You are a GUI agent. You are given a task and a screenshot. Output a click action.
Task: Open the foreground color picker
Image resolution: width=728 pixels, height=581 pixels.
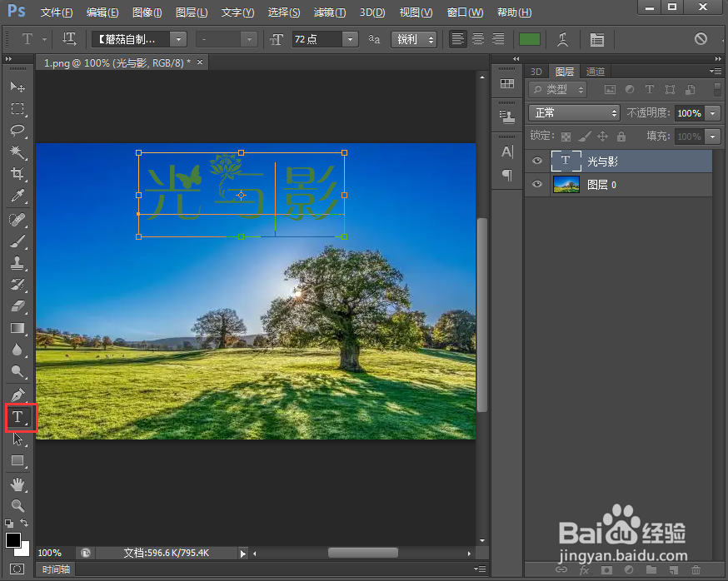13,540
